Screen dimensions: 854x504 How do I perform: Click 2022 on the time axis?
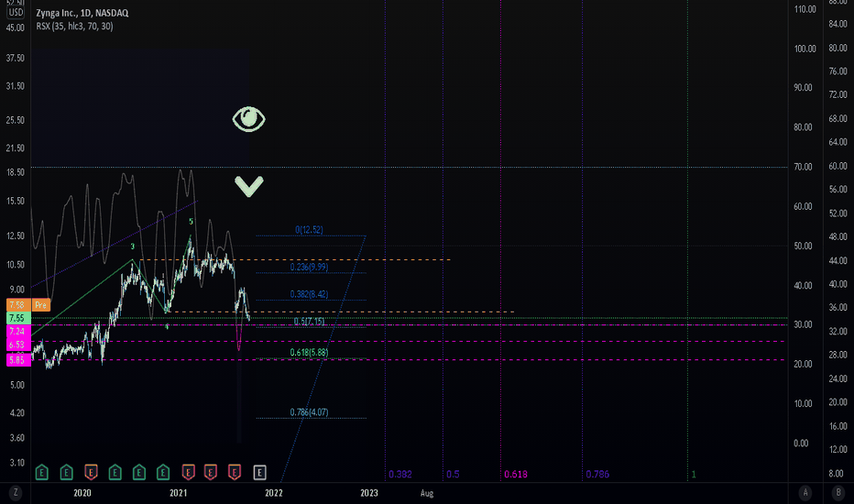pyautogui.click(x=273, y=493)
